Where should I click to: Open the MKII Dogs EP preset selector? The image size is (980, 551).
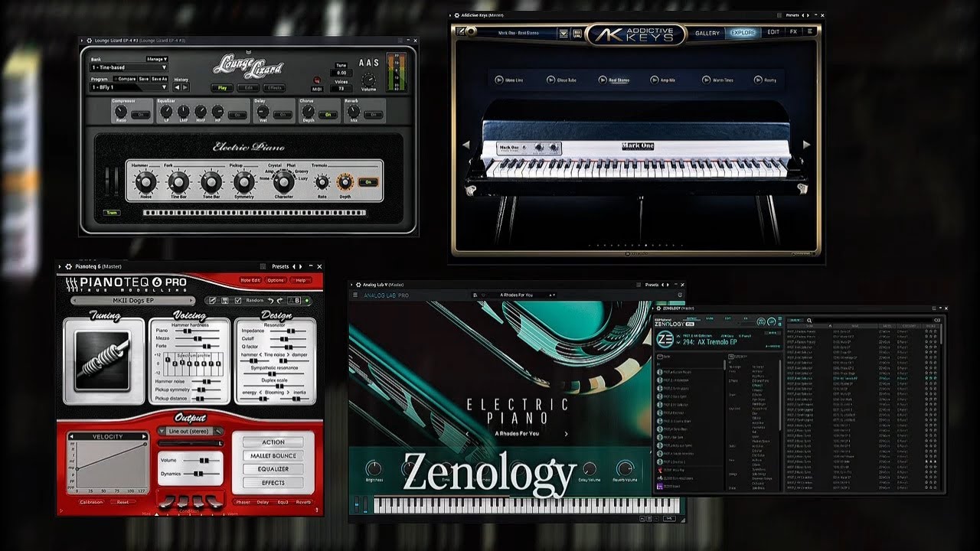[133, 300]
